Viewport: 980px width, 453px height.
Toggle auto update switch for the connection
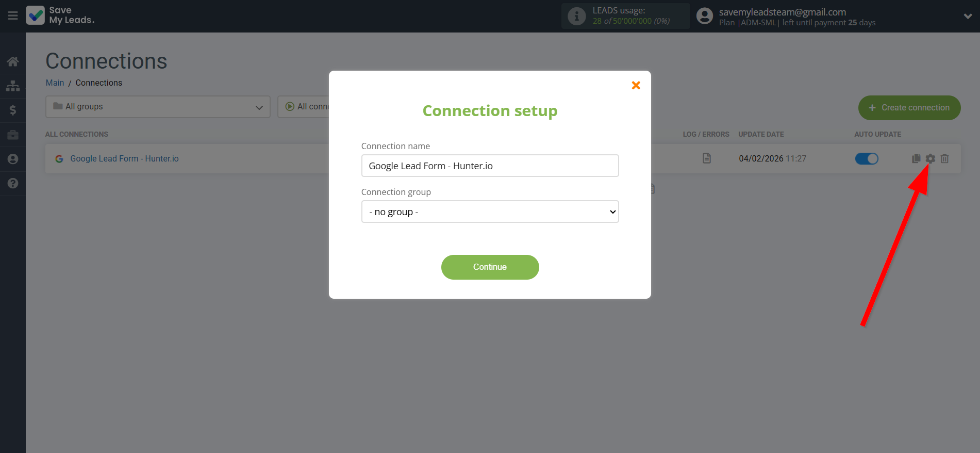[x=867, y=158]
